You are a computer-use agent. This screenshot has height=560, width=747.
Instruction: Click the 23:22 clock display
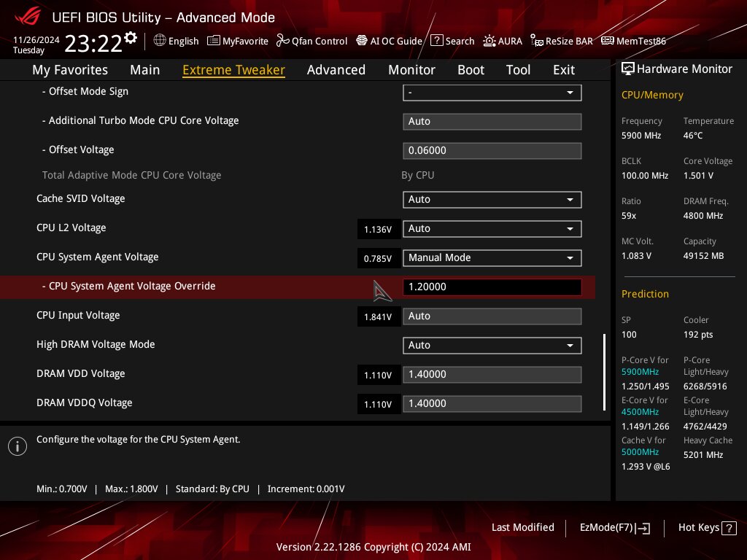pyautogui.click(x=93, y=43)
